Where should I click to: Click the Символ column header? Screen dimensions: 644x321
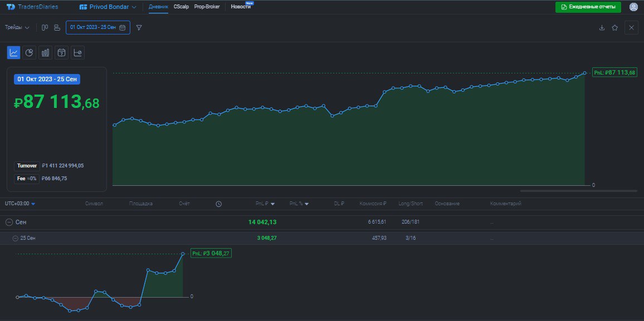click(x=94, y=204)
